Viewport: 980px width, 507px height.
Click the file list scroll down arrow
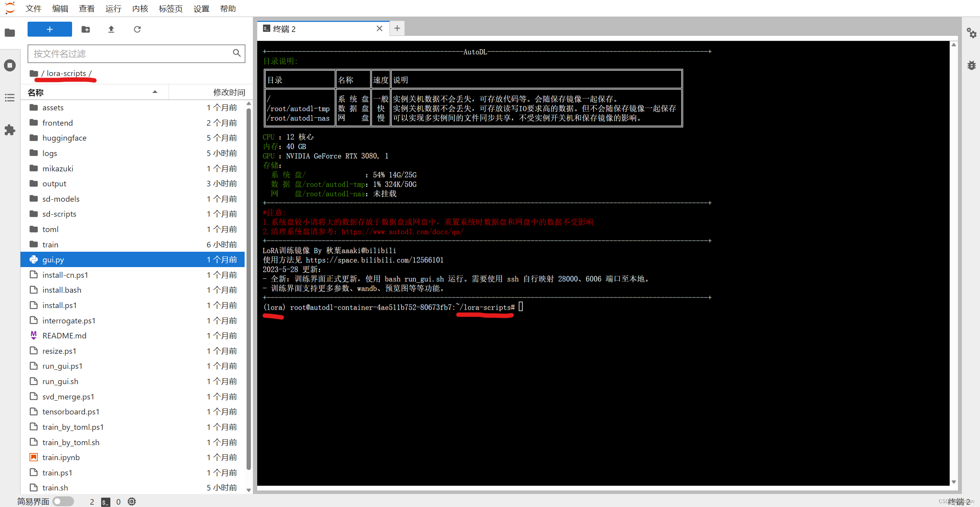point(249,490)
